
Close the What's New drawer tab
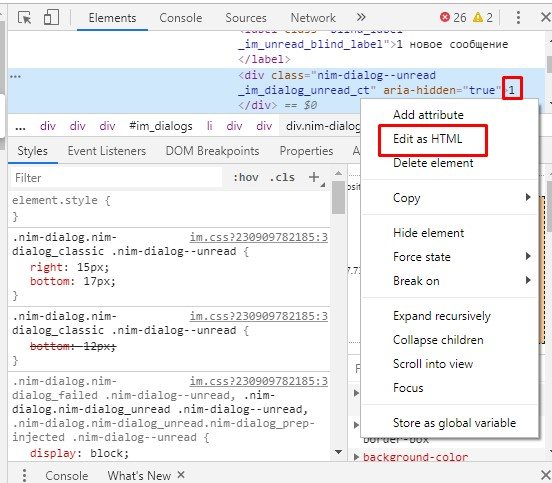181,475
